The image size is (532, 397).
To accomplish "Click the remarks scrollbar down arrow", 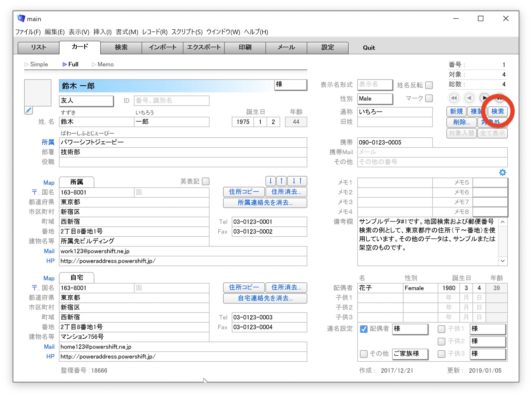I will coord(503,261).
